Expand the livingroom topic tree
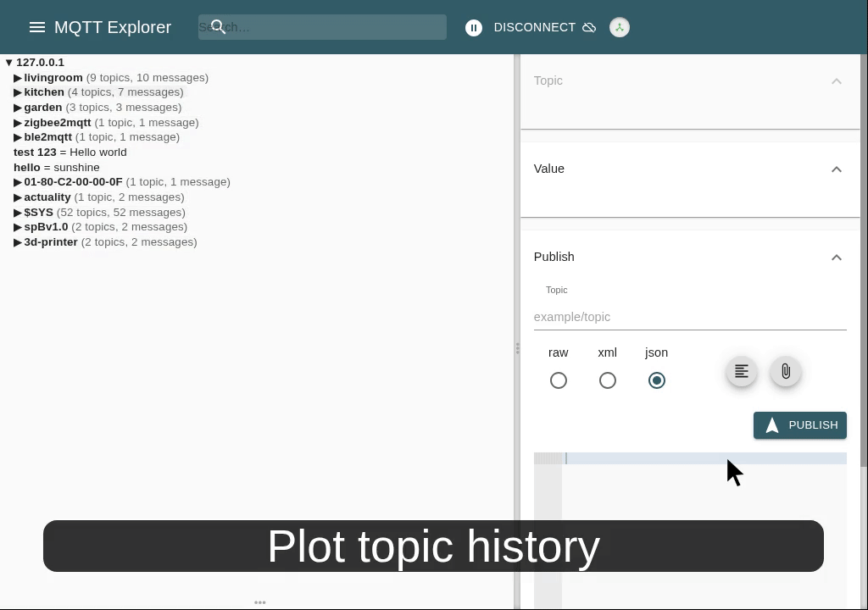 (18, 77)
